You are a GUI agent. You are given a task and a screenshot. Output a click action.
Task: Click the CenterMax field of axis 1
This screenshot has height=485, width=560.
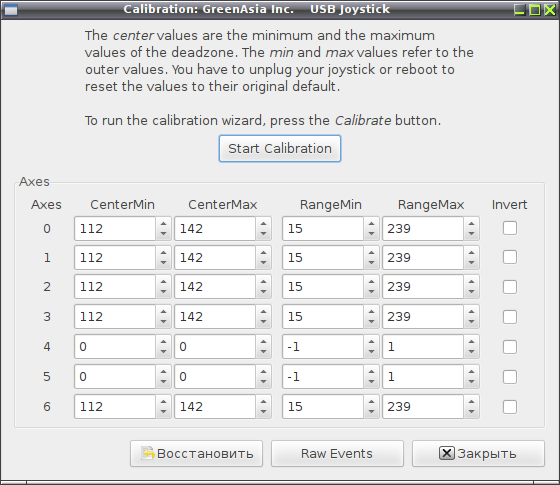point(215,258)
